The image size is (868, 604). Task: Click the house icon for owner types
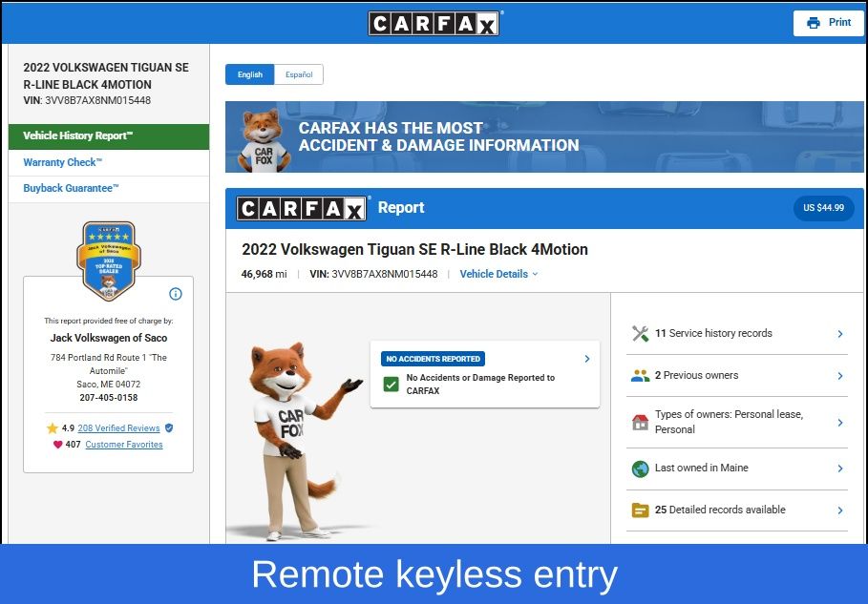pyautogui.click(x=640, y=423)
